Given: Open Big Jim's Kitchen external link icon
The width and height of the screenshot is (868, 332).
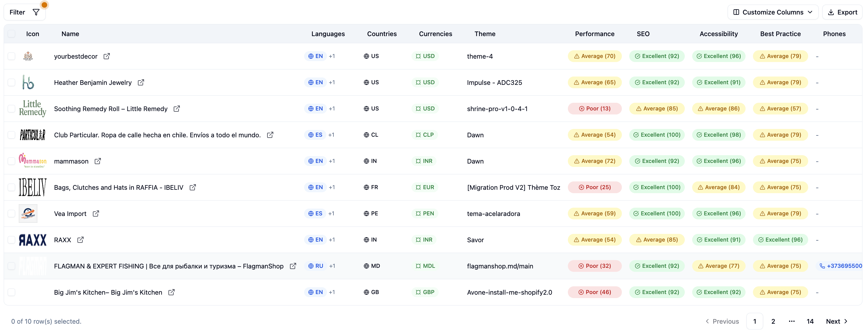Looking at the screenshot, I should pyautogui.click(x=172, y=292).
